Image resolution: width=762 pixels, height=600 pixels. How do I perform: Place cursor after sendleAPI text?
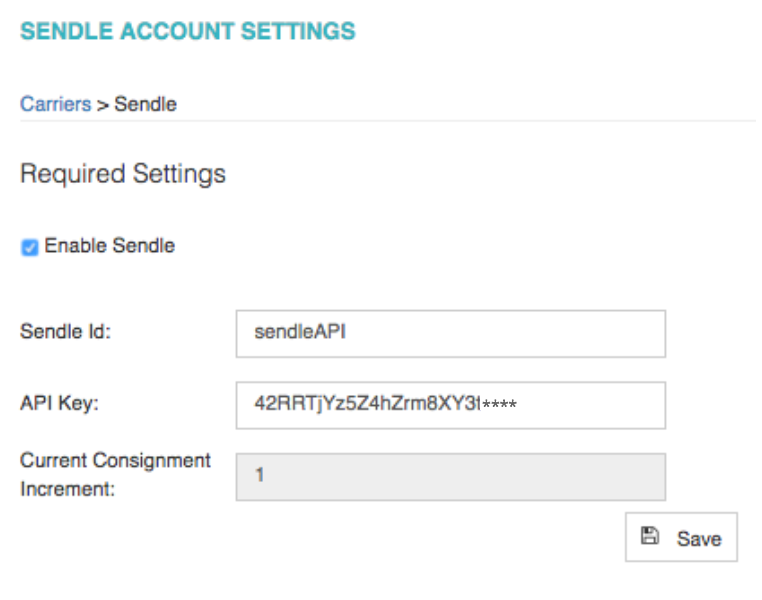coord(347,332)
